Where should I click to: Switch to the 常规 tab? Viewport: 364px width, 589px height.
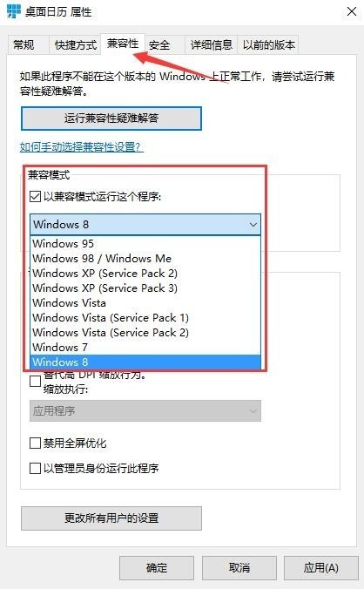pos(24,44)
